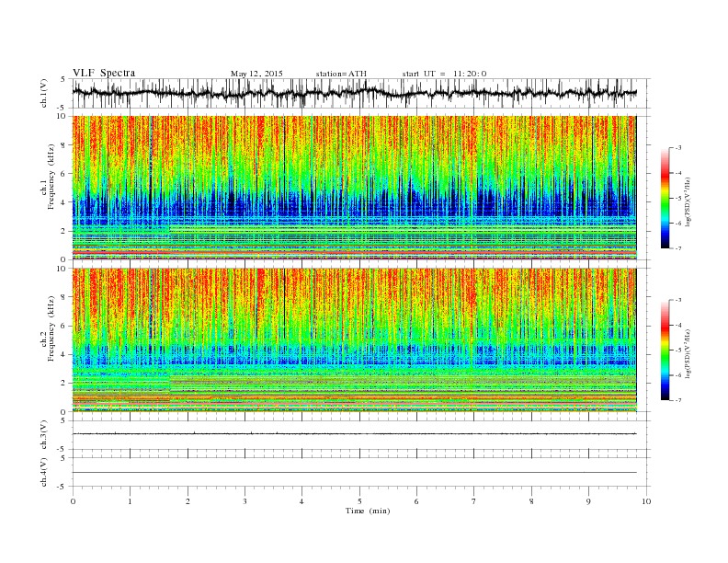
Task: Click time axis tick label "2"
Action: (x=188, y=501)
